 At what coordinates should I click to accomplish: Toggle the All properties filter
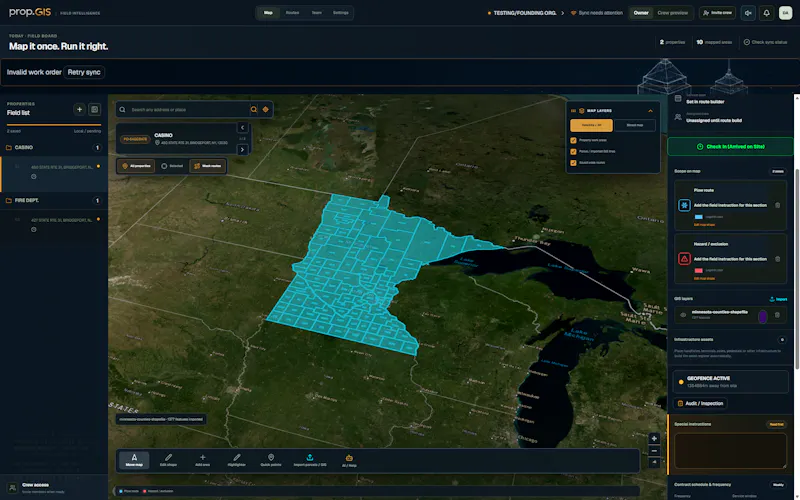[136, 166]
